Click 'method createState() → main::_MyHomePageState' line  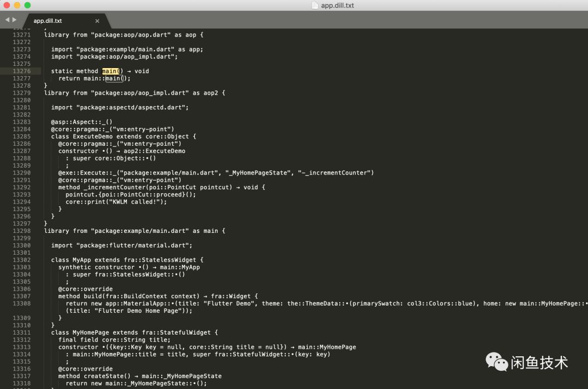point(140,376)
